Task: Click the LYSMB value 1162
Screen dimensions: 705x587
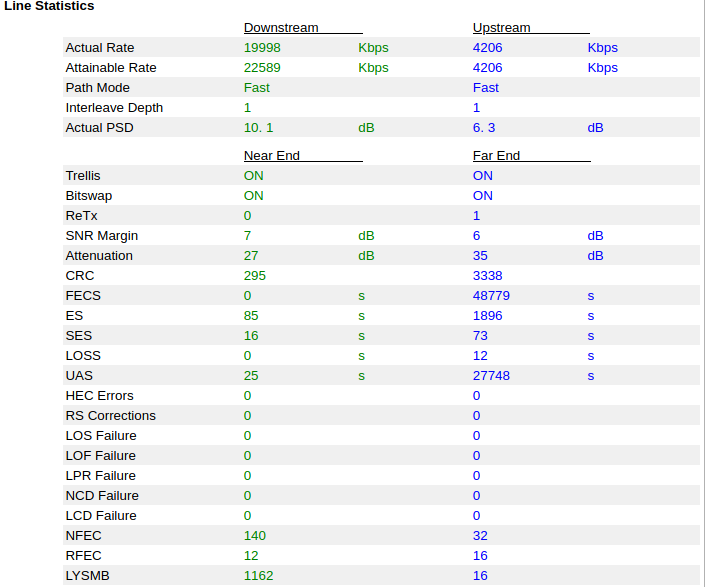Action: pos(258,576)
